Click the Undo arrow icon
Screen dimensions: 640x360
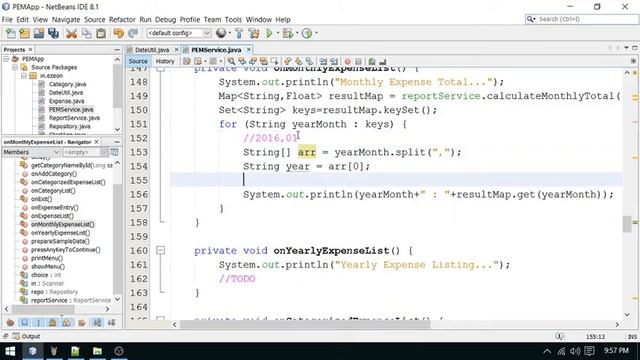point(118,33)
